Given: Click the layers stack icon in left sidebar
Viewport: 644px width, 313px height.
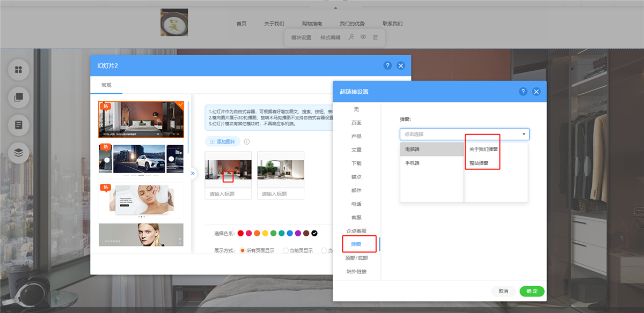Looking at the screenshot, I should tap(19, 153).
